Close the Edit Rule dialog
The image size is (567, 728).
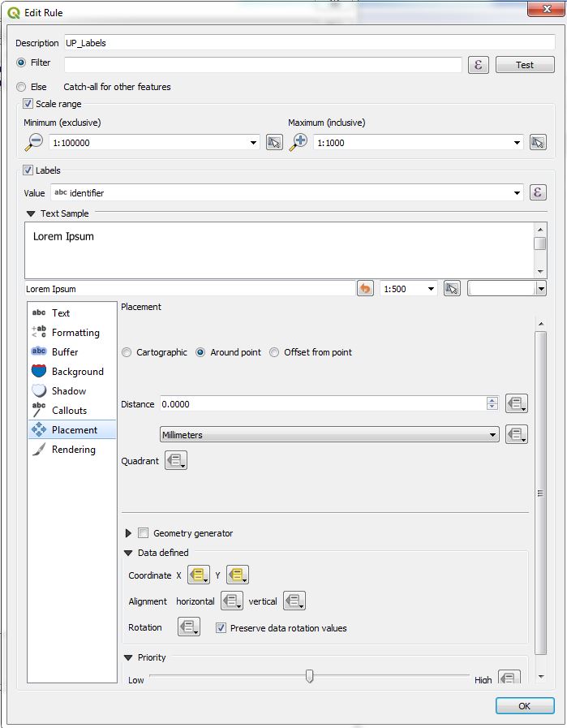(x=547, y=9)
